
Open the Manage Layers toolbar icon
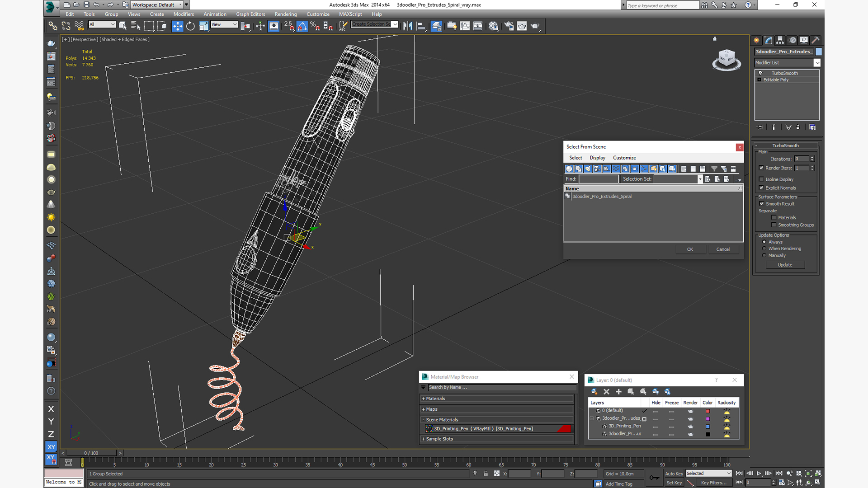[436, 26]
